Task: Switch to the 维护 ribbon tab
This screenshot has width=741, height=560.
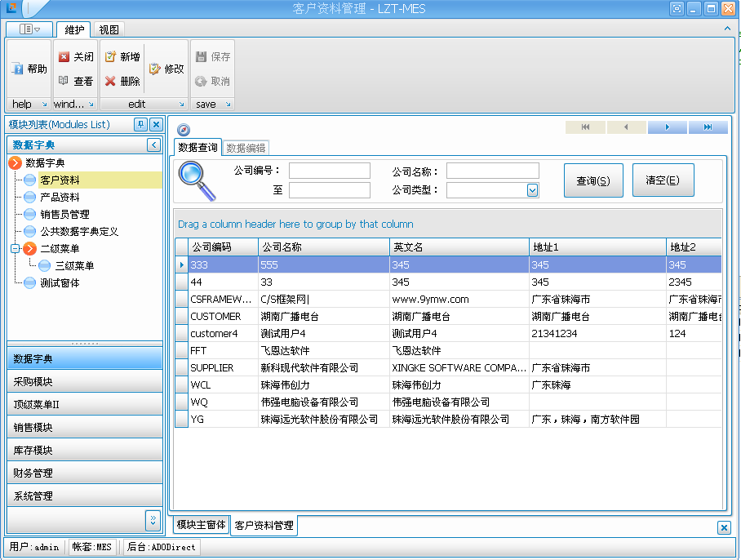Action: click(x=73, y=29)
